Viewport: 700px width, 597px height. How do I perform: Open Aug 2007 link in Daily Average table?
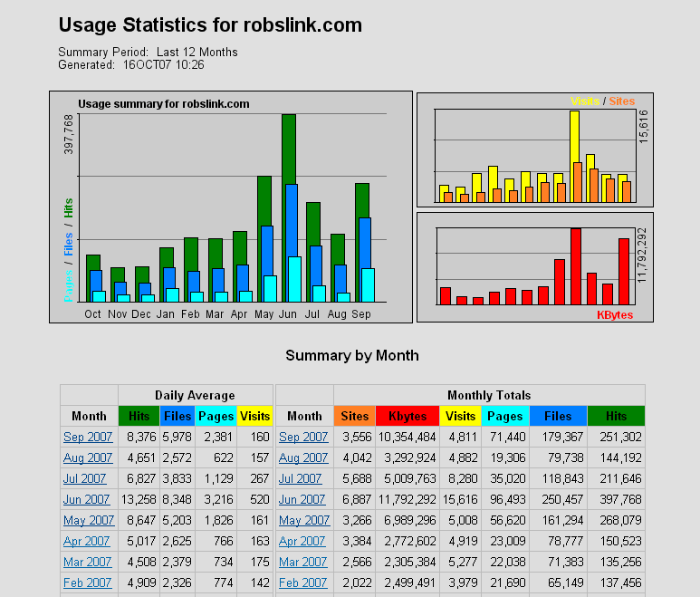point(88,457)
